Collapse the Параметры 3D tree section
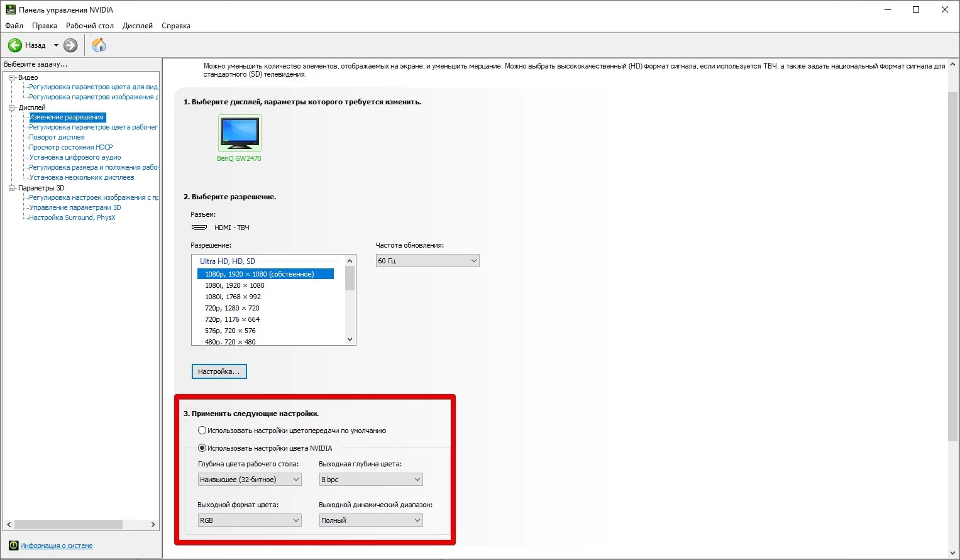The width and height of the screenshot is (960, 560). pyautogui.click(x=12, y=188)
